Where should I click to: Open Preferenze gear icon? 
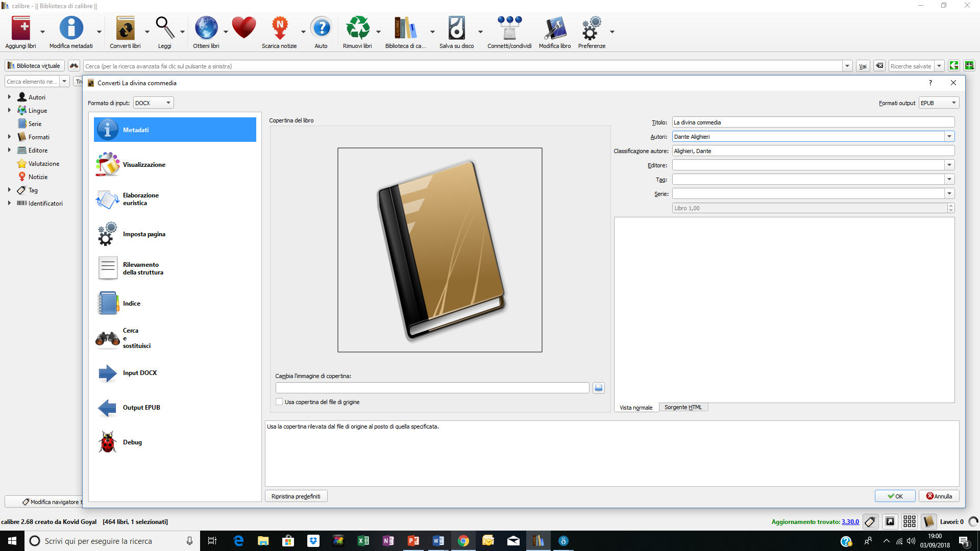592,28
